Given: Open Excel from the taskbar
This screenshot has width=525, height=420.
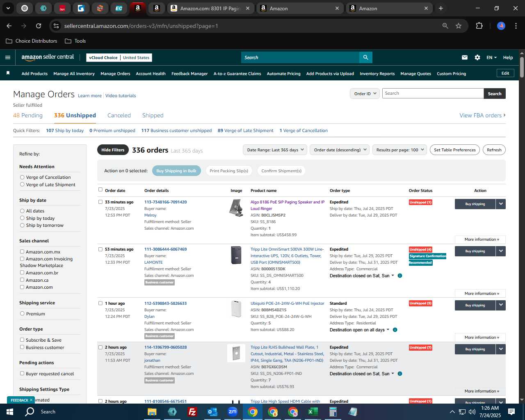Looking at the screenshot, I should coord(313,412).
